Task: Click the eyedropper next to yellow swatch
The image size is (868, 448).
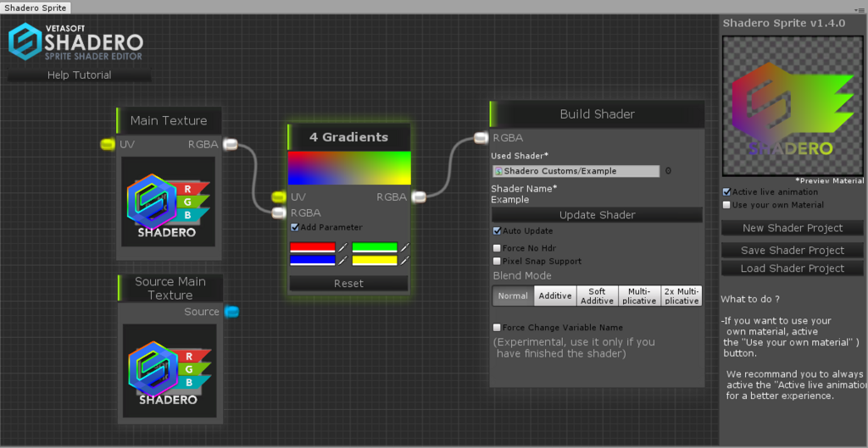Action: click(x=404, y=261)
